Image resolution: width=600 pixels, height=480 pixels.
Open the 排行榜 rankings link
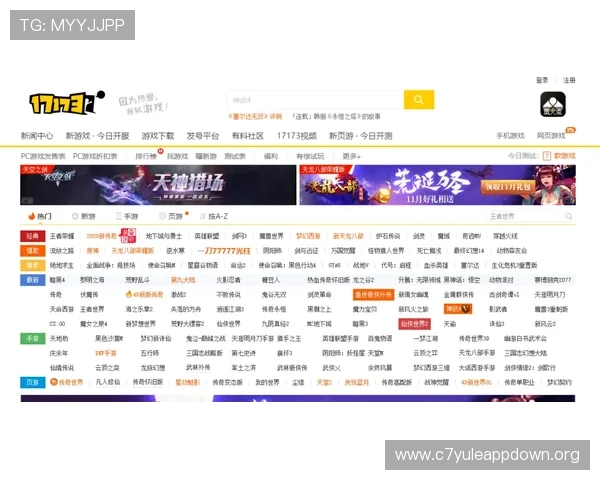coord(146,156)
